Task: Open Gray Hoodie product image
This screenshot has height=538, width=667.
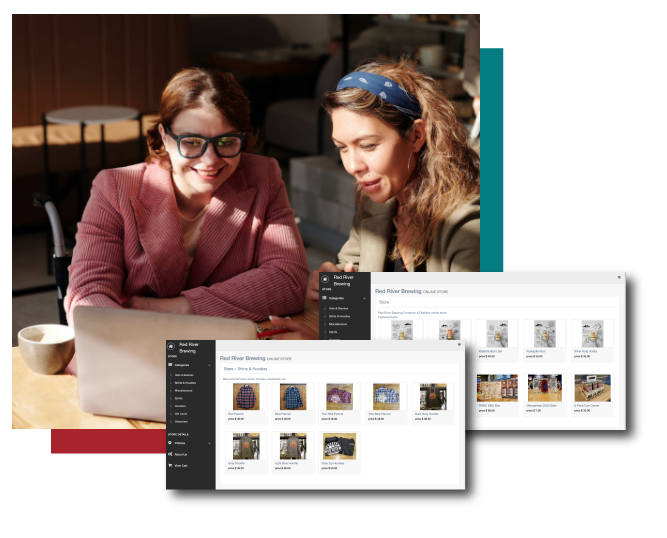Action: tap(246, 446)
